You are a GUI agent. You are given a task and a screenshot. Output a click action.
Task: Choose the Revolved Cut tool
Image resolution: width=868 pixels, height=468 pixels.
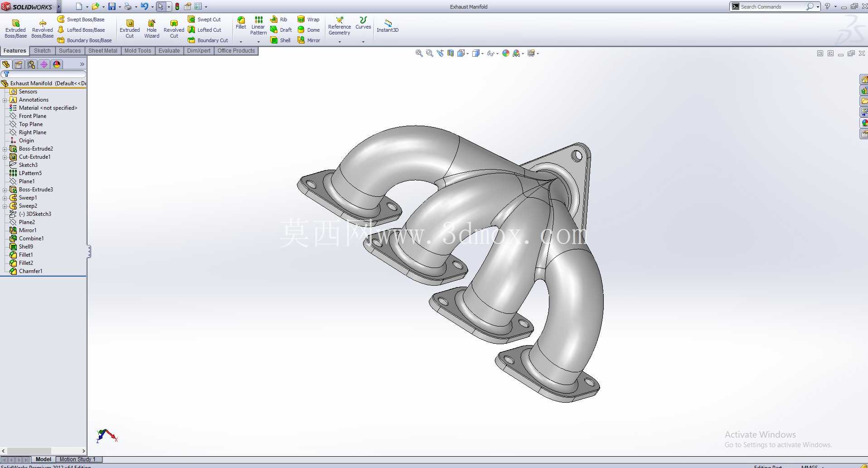click(x=174, y=29)
